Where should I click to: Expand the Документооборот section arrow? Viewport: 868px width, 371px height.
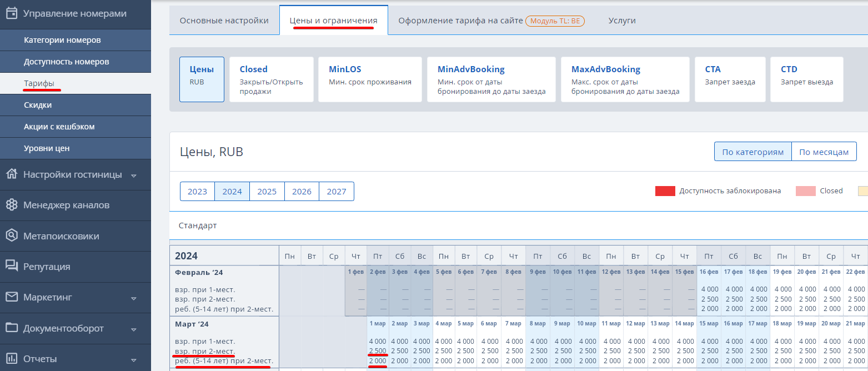[x=133, y=329]
